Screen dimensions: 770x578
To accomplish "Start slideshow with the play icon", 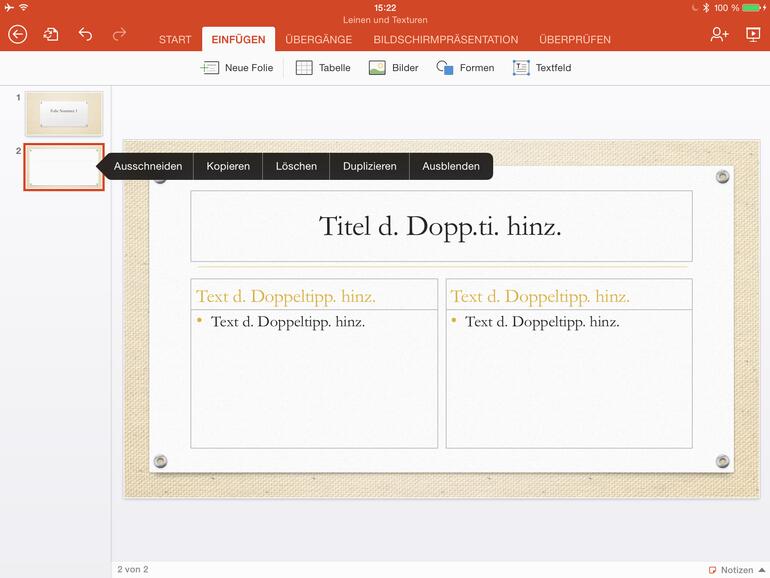I will (x=753, y=35).
